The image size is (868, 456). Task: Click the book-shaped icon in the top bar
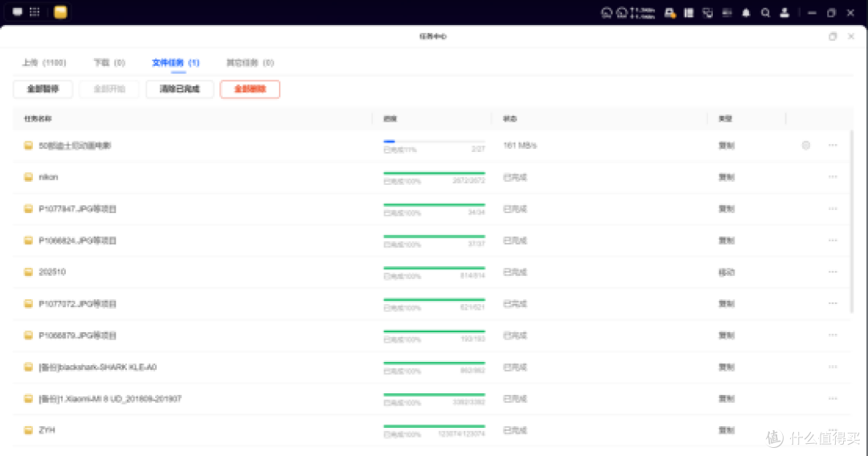click(x=689, y=13)
